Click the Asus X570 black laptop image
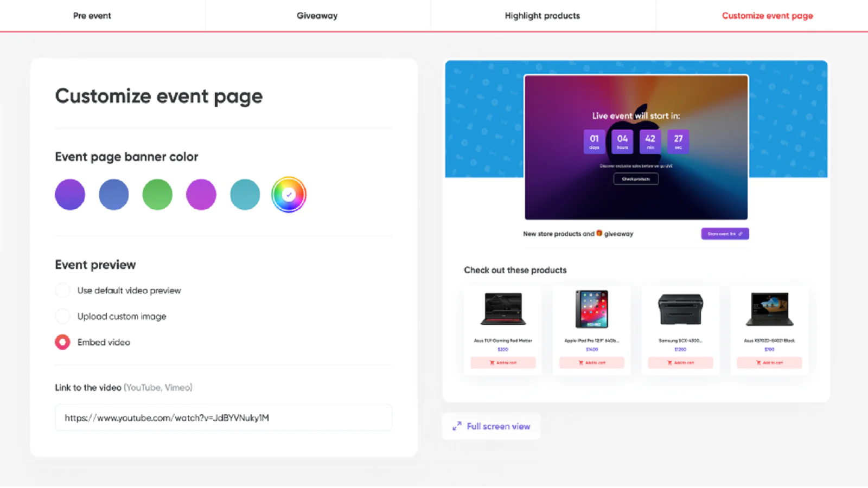The width and height of the screenshot is (868, 488). tap(769, 309)
